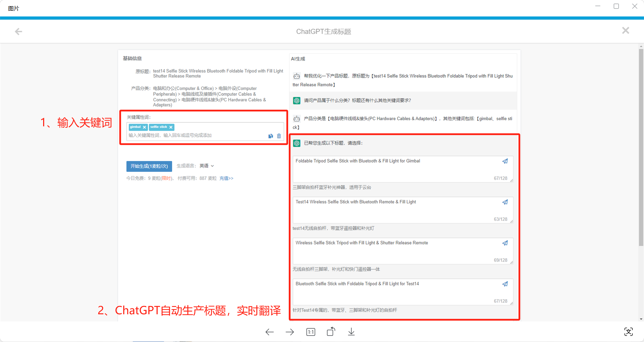Click scrollbar down arrow
The height and width of the screenshot is (342, 644).
click(641, 319)
